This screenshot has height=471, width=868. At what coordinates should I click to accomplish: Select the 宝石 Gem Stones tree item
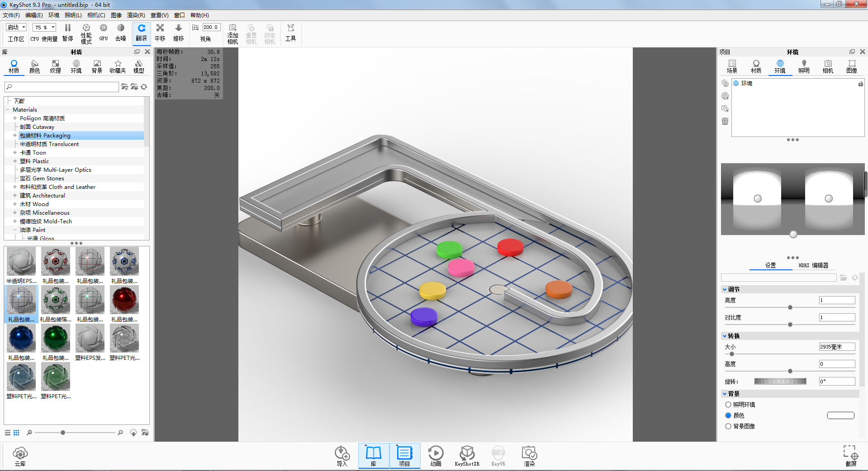point(42,179)
